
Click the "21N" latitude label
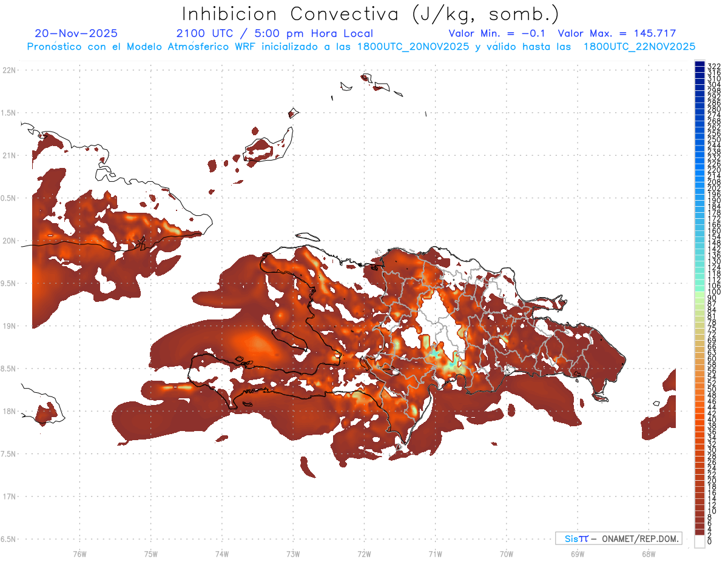click(x=8, y=156)
